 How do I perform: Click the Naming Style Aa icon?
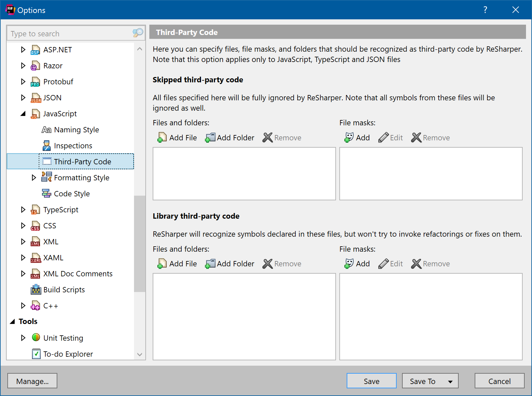[46, 130]
